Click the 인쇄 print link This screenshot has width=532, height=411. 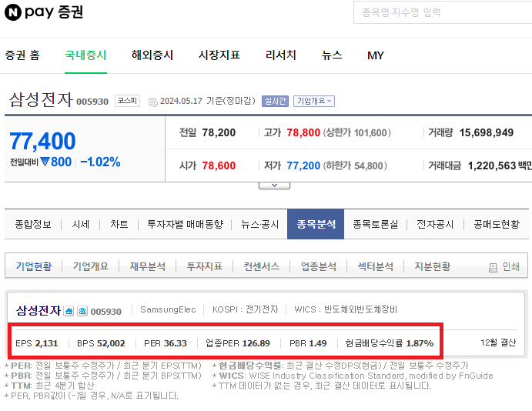[x=511, y=267]
